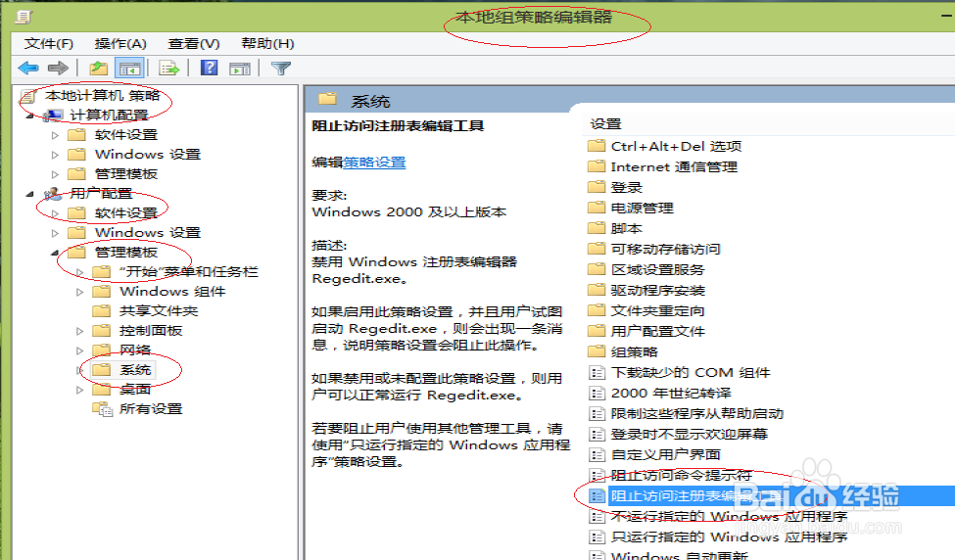955x560 pixels.
Task: Expand Windows 设置 under 计算机配置
Action: 55,155
